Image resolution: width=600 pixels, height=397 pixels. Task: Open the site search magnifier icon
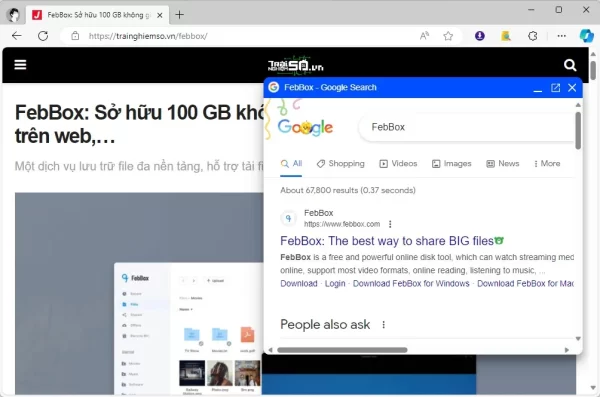tap(570, 65)
